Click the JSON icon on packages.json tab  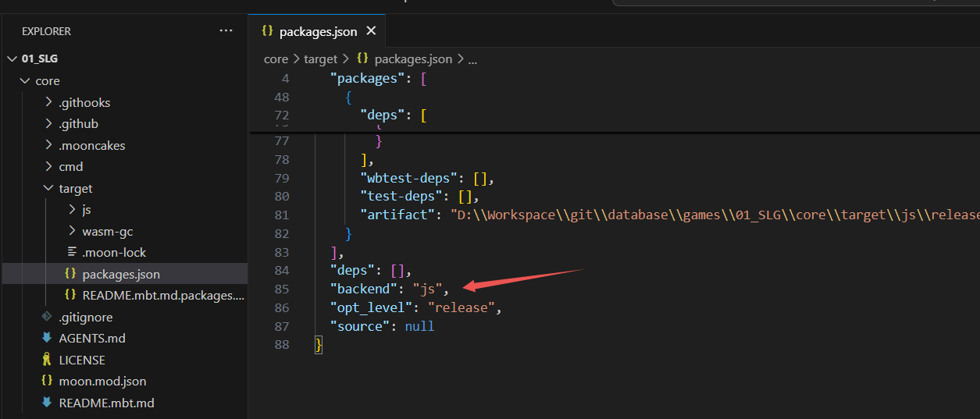(267, 31)
